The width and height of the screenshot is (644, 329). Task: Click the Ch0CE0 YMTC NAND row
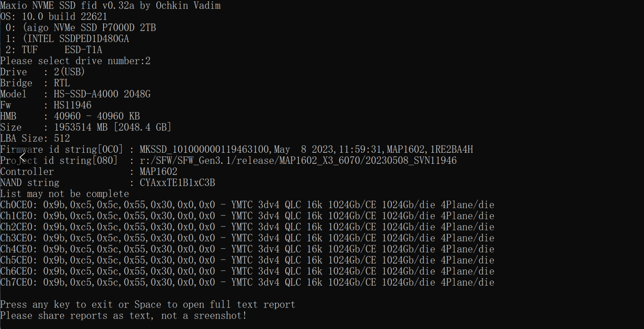click(247, 205)
